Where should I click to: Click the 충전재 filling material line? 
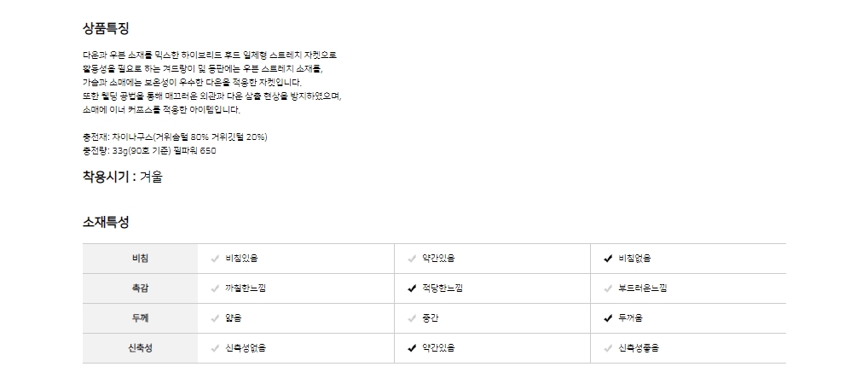pos(176,137)
